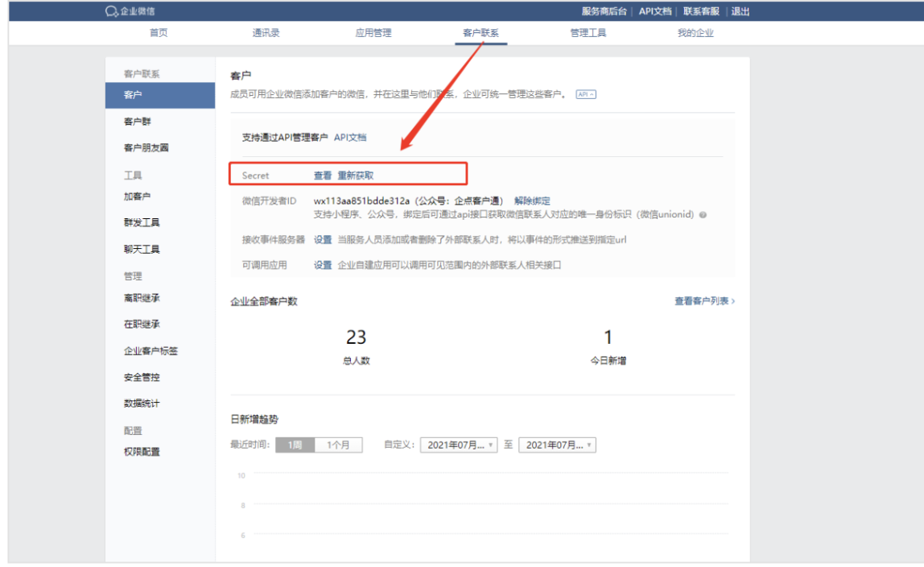Open 客户朋友圈 sidebar item

click(146, 148)
